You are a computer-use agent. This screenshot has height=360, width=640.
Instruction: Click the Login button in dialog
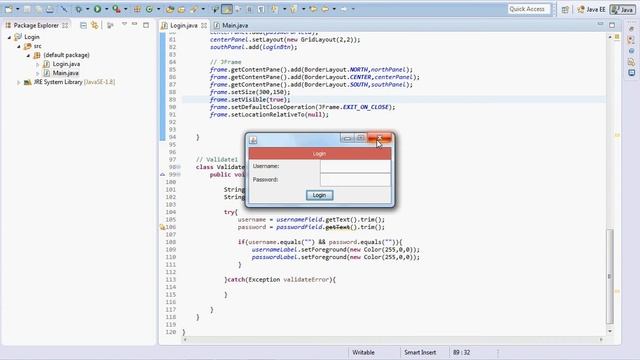pos(319,195)
